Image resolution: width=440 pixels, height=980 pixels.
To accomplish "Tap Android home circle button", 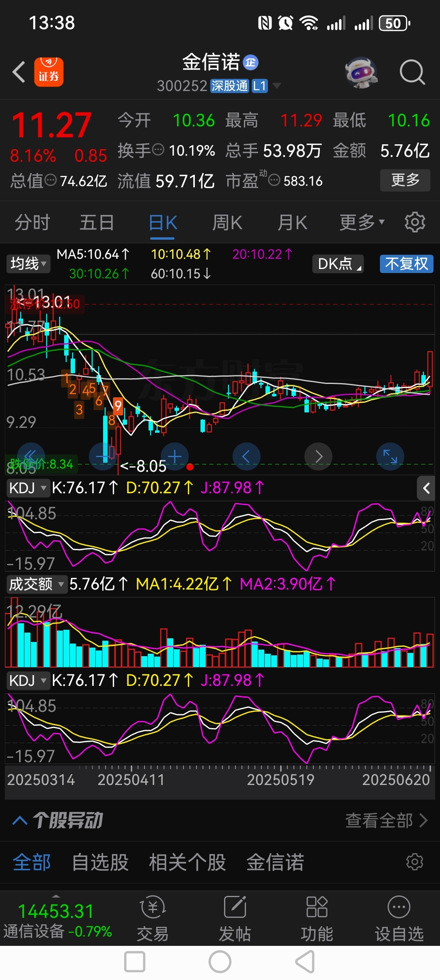I will 220,962.
